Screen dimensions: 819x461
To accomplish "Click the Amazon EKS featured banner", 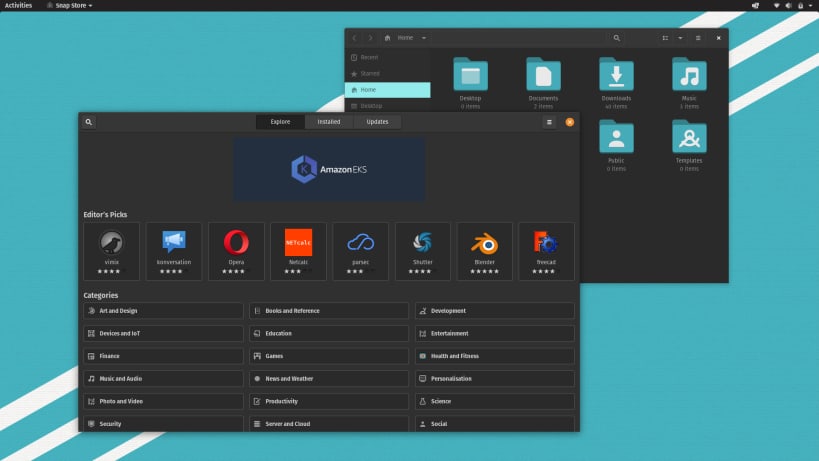I will [x=329, y=169].
